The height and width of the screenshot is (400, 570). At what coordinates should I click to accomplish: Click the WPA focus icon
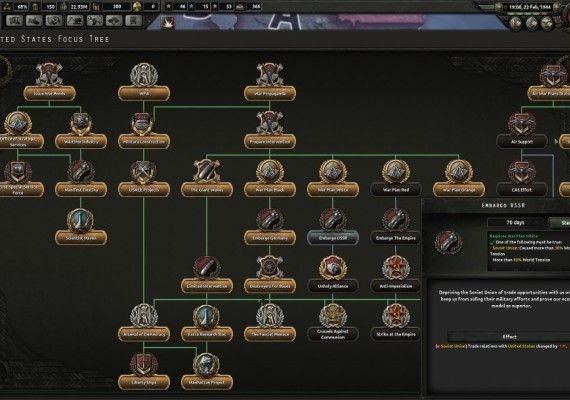pyautogui.click(x=144, y=75)
